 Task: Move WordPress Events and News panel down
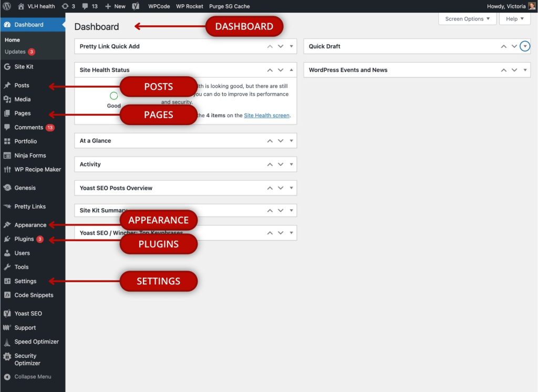pyautogui.click(x=514, y=70)
